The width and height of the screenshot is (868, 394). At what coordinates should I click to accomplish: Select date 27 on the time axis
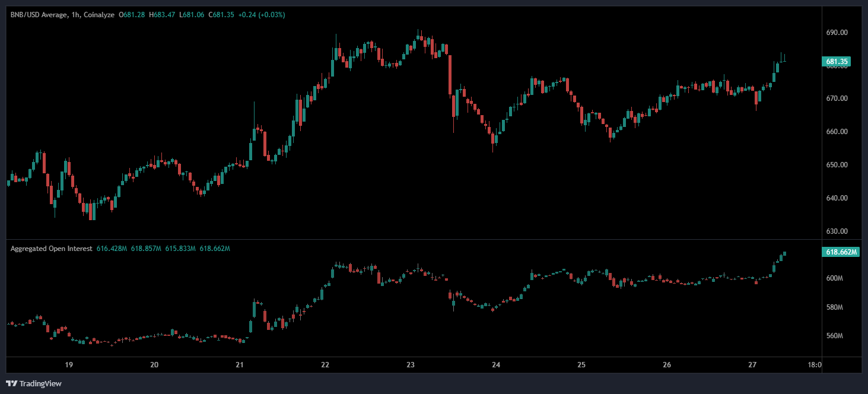click(752, 364)
